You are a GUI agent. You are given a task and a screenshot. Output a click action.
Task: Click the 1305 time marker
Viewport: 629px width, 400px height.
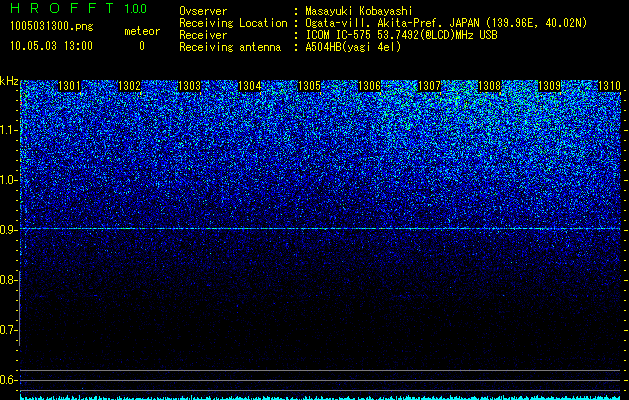point(309,86)
